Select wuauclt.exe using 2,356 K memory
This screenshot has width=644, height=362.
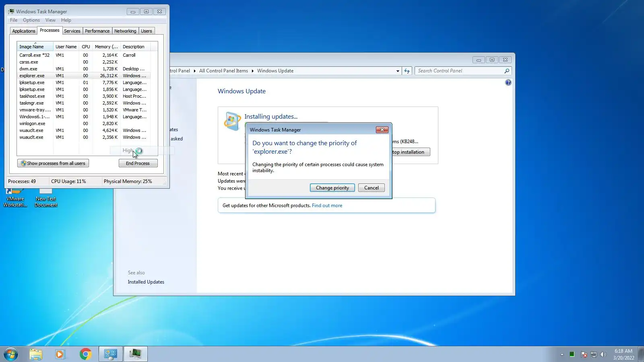pyautogui.click(x=84, y=137)
